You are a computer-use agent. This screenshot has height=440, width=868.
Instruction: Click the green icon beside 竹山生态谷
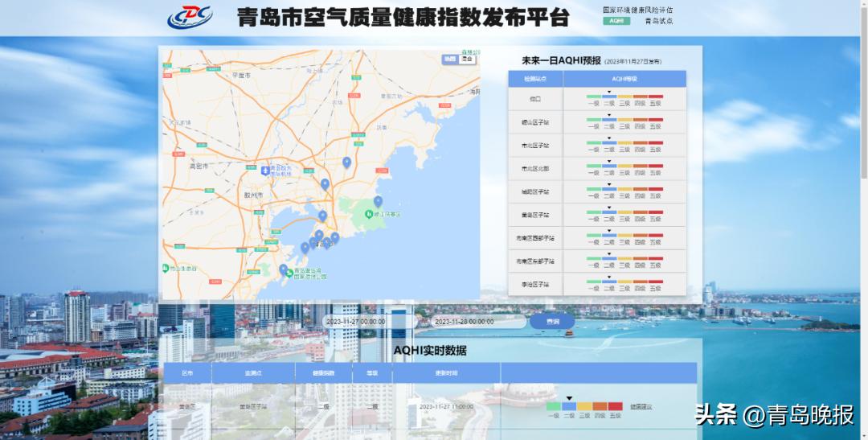pyautogui.click(x=166, y=268)
